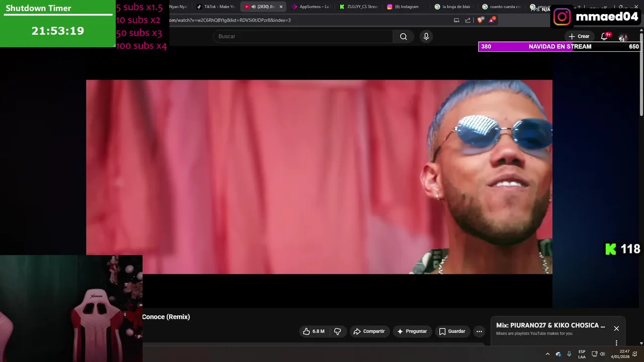Open volume control in system tray

602,354
